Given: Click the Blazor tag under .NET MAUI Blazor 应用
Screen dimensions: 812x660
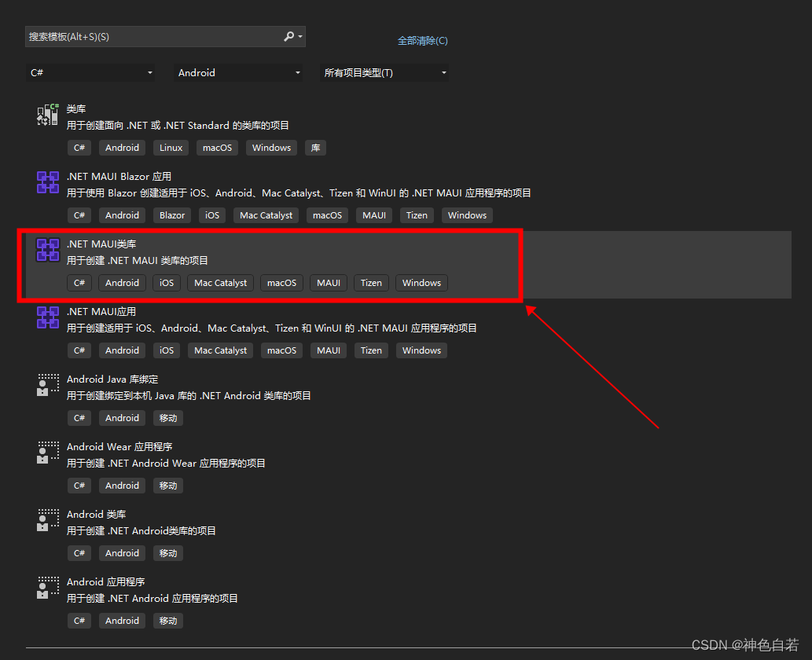Looking at the screenshot, I should pos(172,215).
